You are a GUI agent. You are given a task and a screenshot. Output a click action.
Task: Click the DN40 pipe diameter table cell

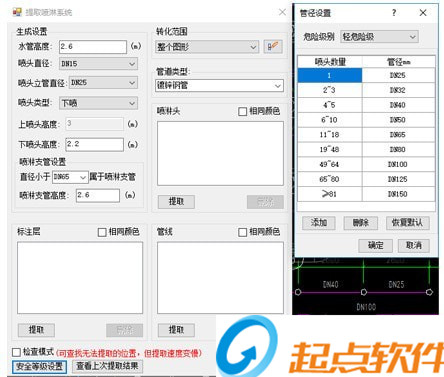pos(399,105)
